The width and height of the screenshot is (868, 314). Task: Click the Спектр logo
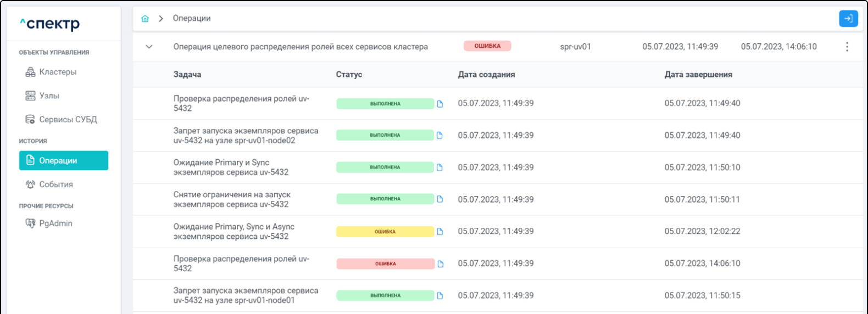[x=50, y=24]
